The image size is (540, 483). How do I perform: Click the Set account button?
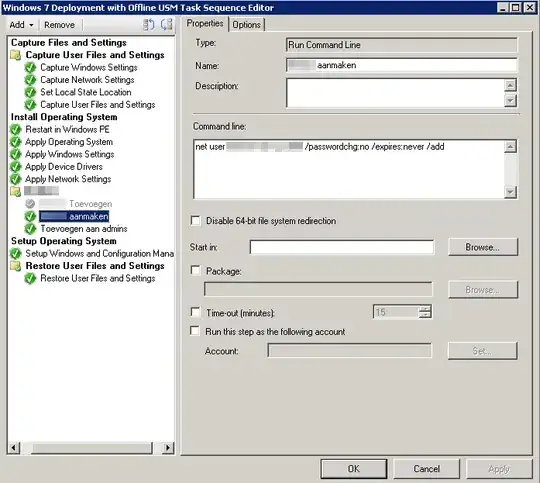pyautogui.click(x=482, y=351)
